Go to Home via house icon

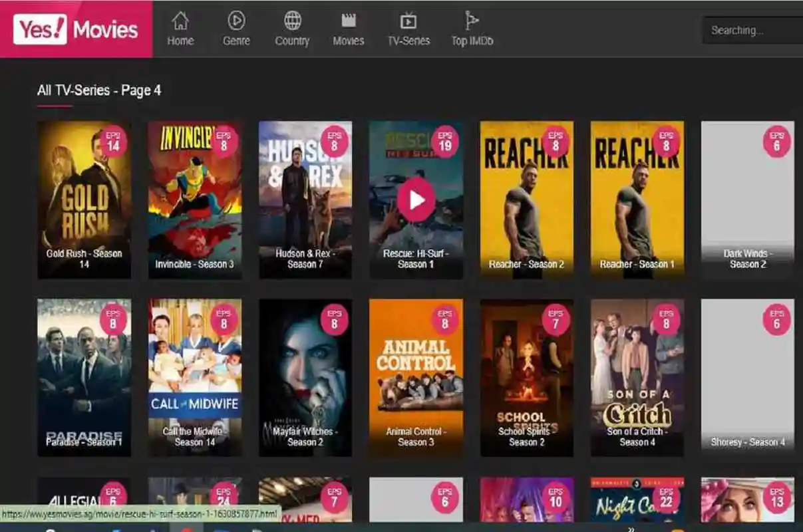click(180, 21)
